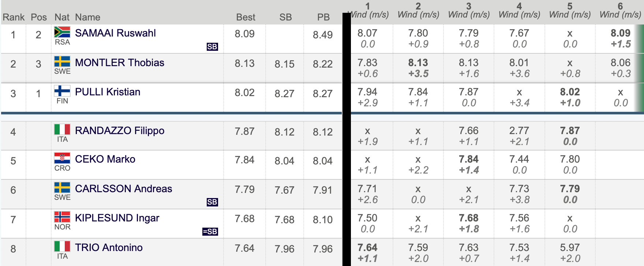Select the Rank column header
The image size is (644, 266).
pos(14,17)
